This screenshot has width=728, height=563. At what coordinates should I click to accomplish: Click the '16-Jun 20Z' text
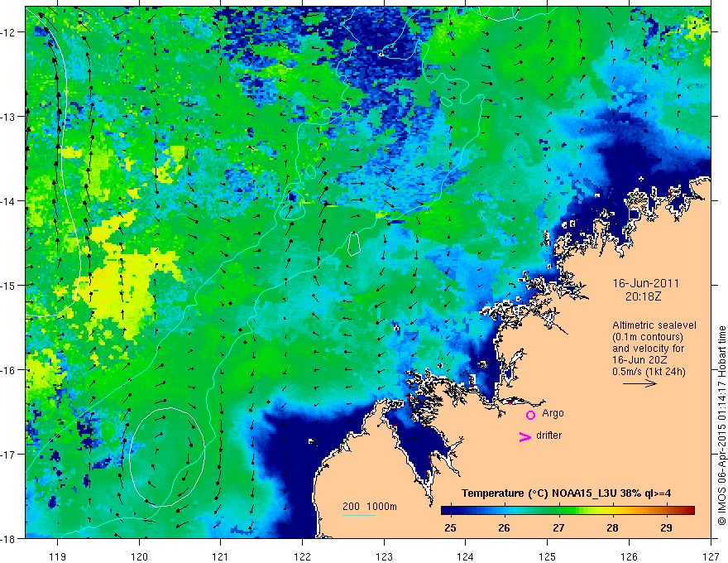(x=639, y=360)
